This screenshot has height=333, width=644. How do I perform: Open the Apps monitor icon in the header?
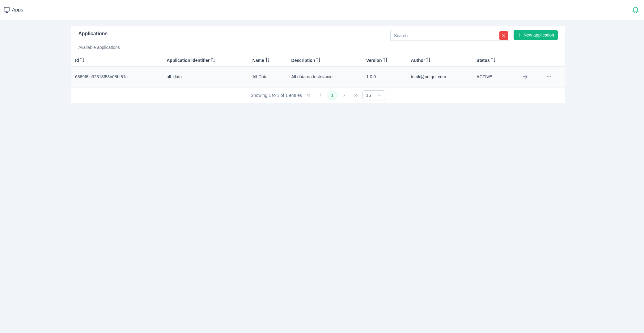coord(7,10)
